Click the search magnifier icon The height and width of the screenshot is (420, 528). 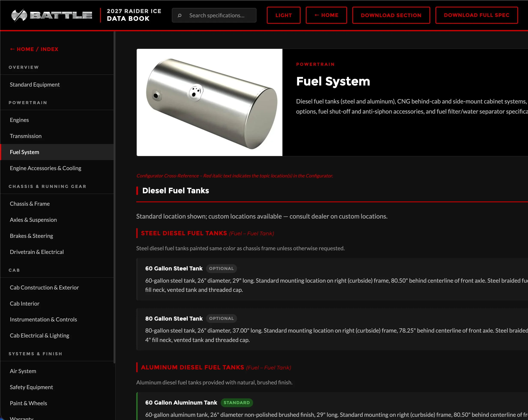coord(180,15)
